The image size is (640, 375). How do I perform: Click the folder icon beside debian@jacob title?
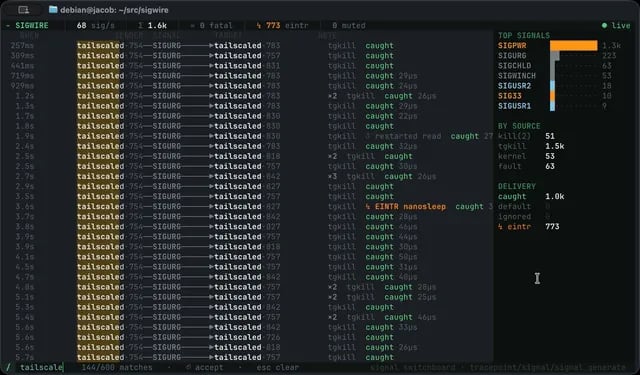tap(53, 9)
